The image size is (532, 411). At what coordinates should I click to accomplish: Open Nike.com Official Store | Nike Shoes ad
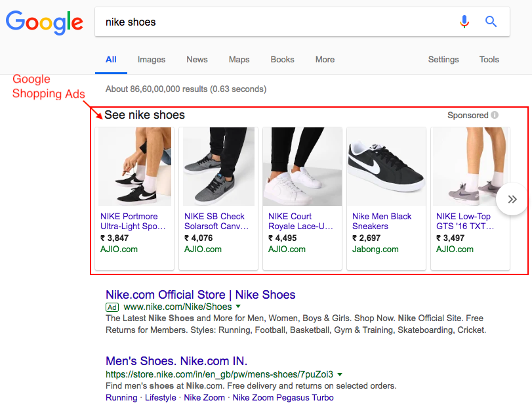(x=201, y=295)
